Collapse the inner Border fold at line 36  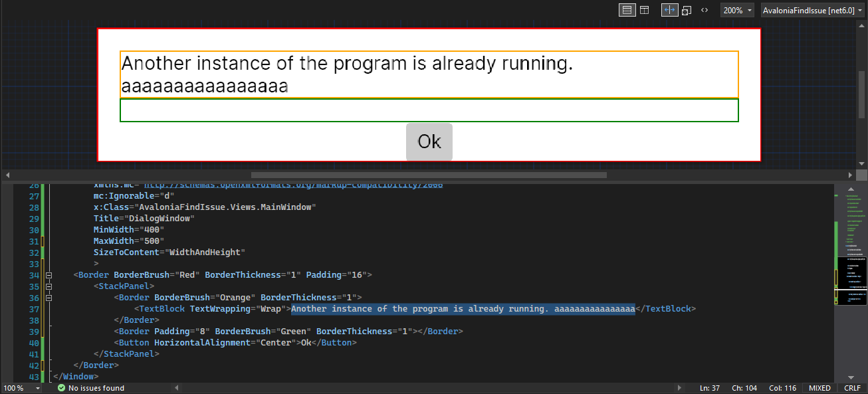pos(49,297)
